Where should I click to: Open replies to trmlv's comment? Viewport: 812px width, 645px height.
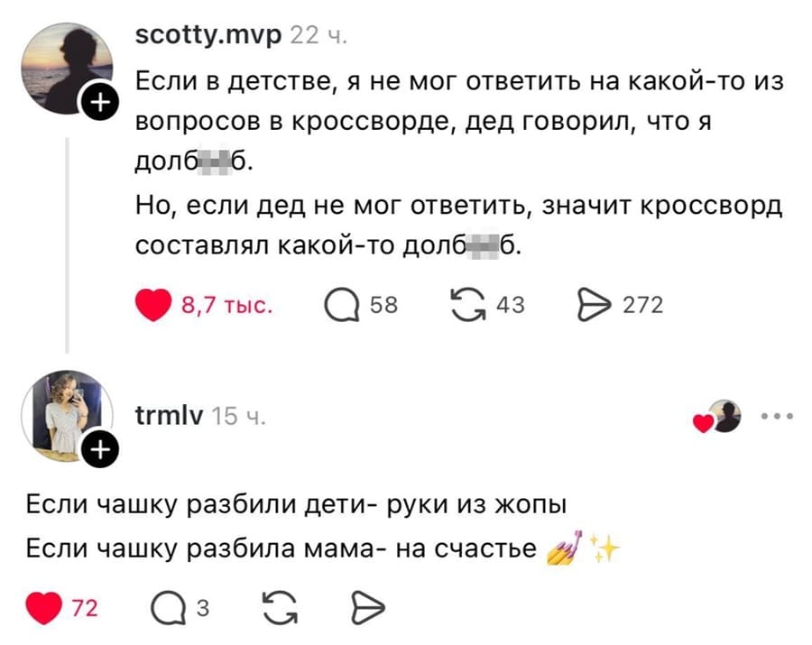171,605
